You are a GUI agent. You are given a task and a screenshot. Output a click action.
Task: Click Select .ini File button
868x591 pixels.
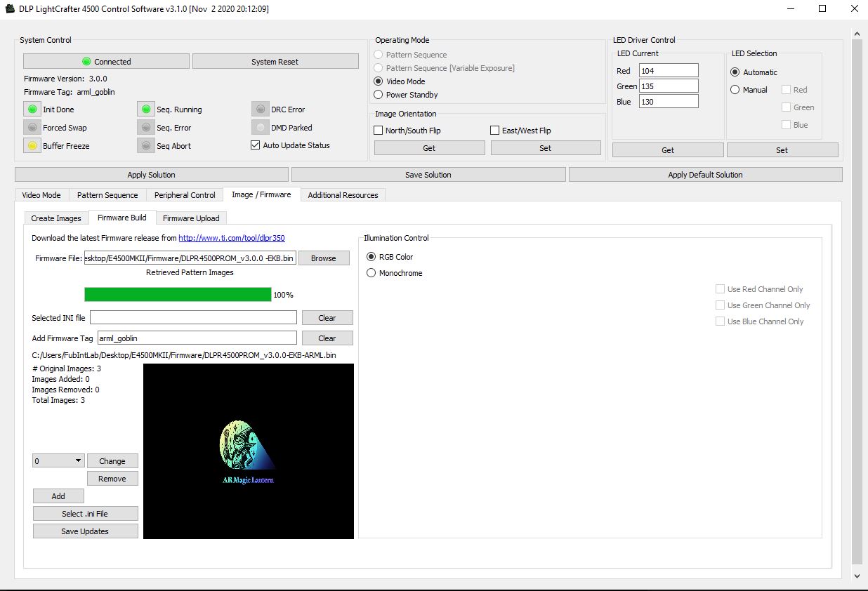(85, 514)
